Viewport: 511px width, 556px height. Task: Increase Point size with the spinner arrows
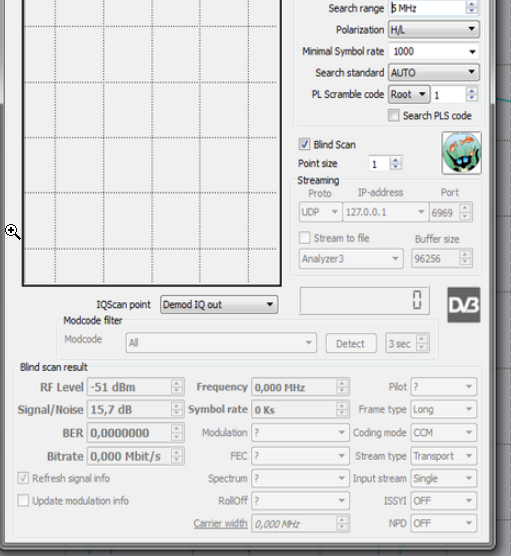(395, 160)
